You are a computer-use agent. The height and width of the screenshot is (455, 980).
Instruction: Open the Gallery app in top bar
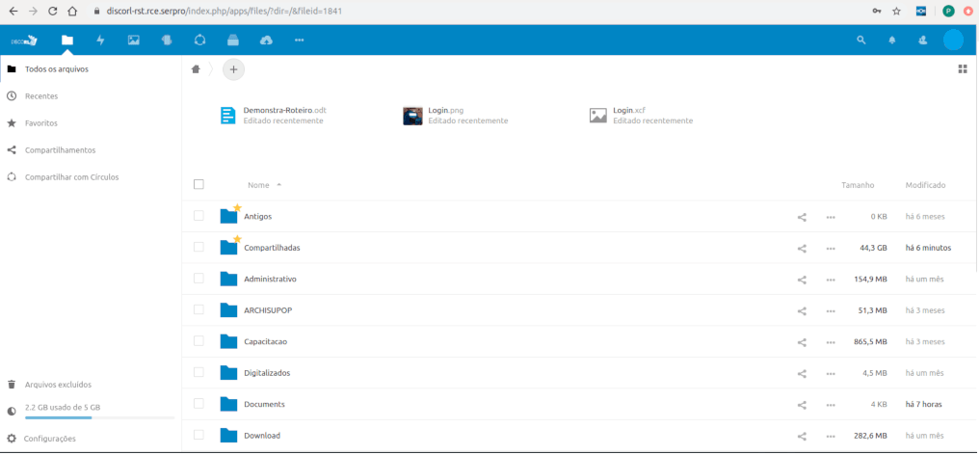133,40
